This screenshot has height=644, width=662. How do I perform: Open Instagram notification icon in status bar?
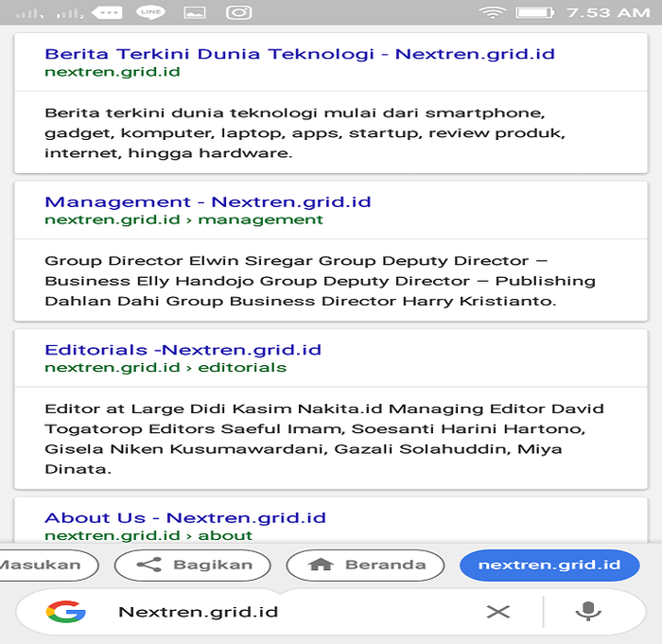click(239, 12)
